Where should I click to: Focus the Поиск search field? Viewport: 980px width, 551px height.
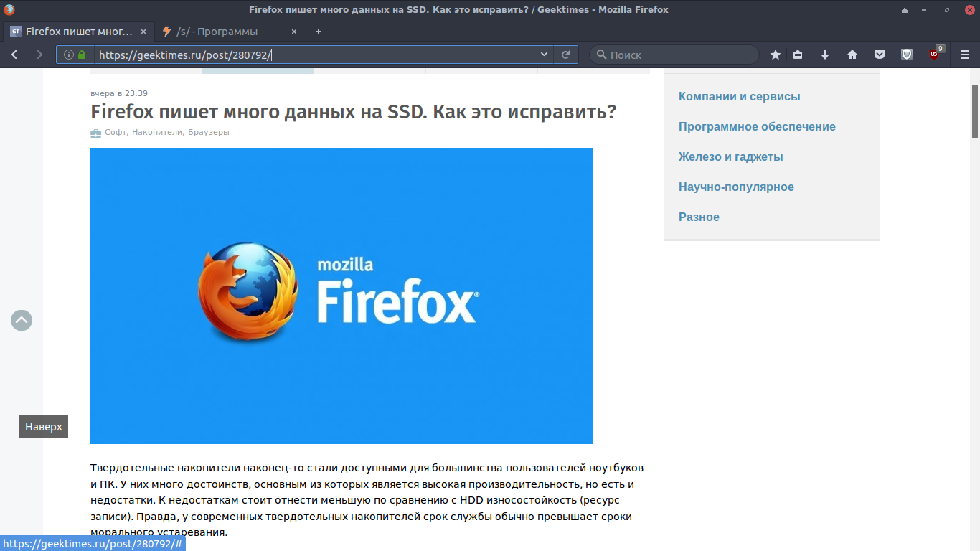[x=674, y=55]
